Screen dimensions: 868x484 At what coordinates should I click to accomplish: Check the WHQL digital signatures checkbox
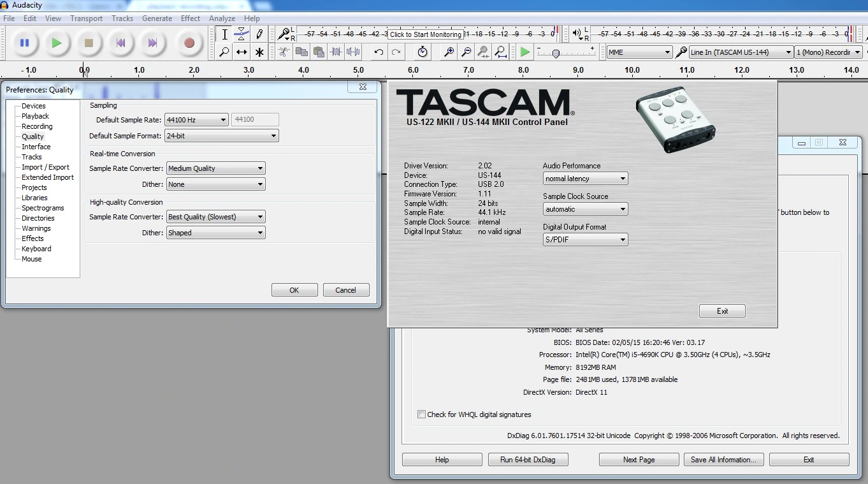pos(421,414)
